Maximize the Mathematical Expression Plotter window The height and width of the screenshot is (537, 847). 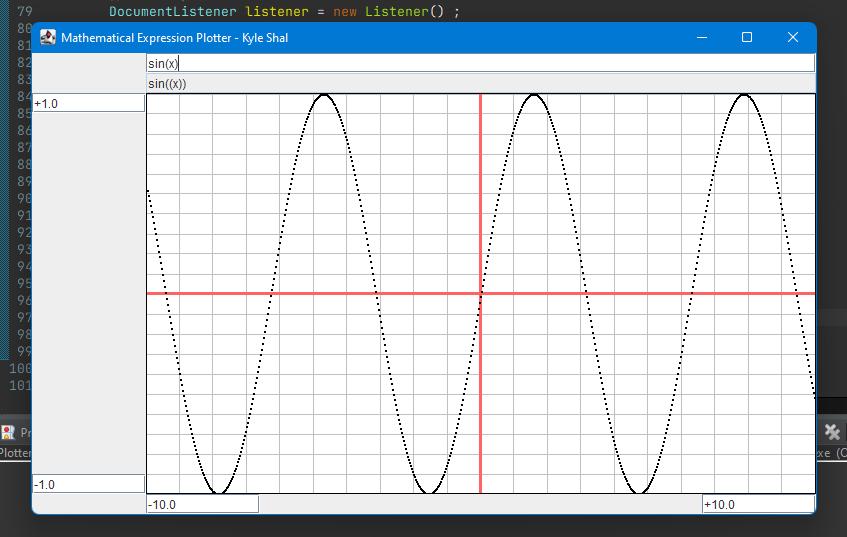point(747,38)
